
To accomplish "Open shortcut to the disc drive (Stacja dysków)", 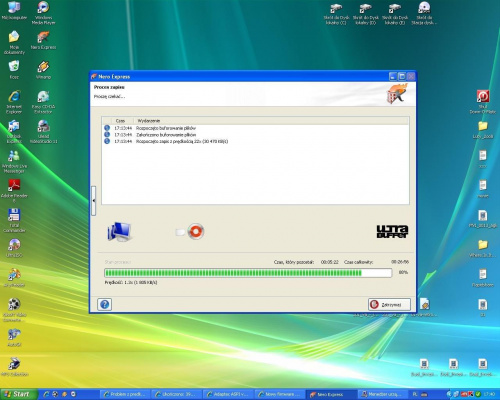I will click(424, 13).
